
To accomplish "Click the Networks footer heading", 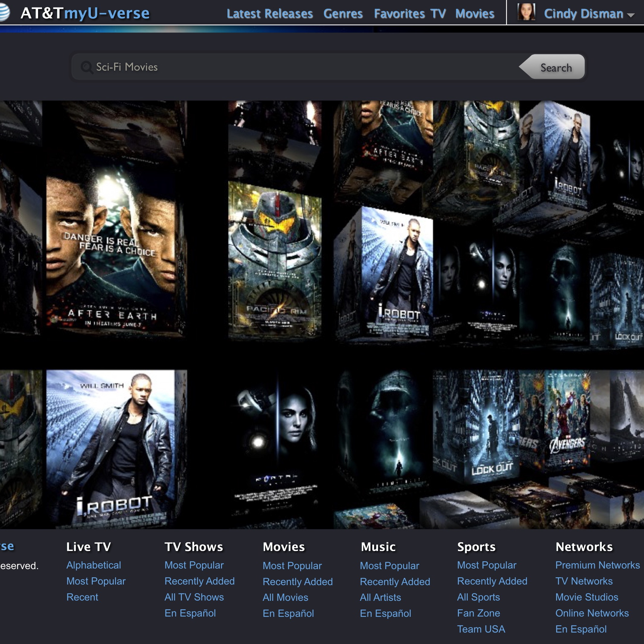I will point(584,547).
